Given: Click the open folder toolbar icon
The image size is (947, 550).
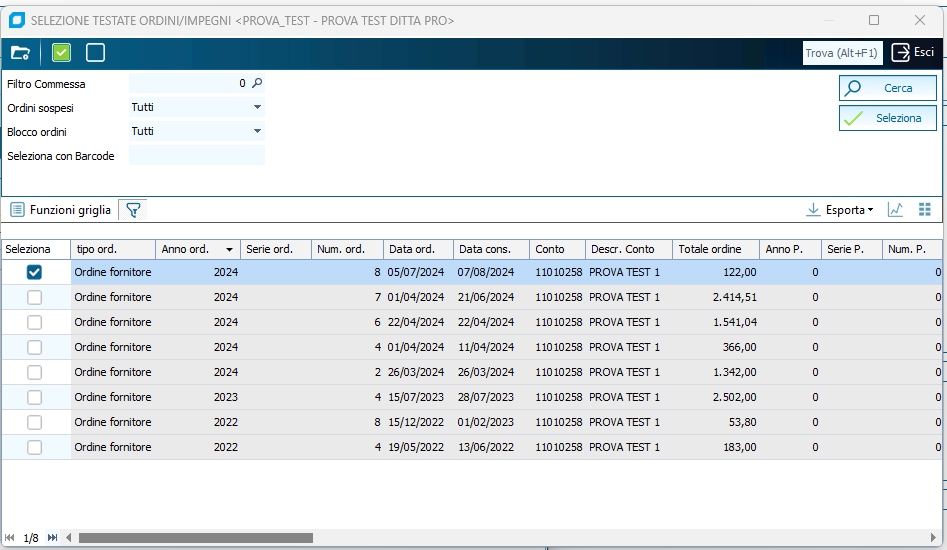Looking at the screenshot, I should 21,53.
